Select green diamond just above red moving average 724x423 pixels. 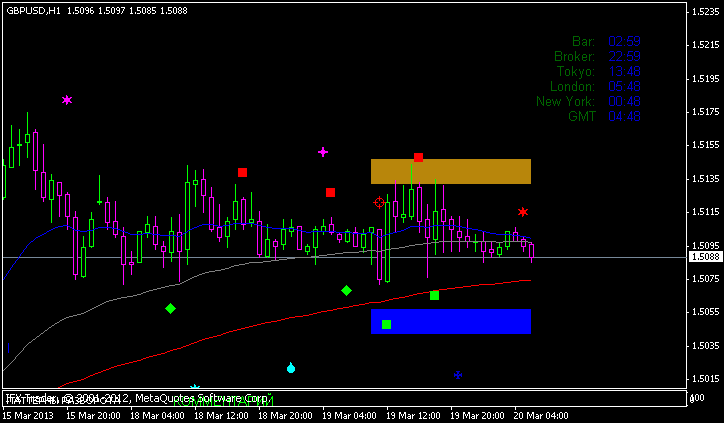tap(346, 290)
